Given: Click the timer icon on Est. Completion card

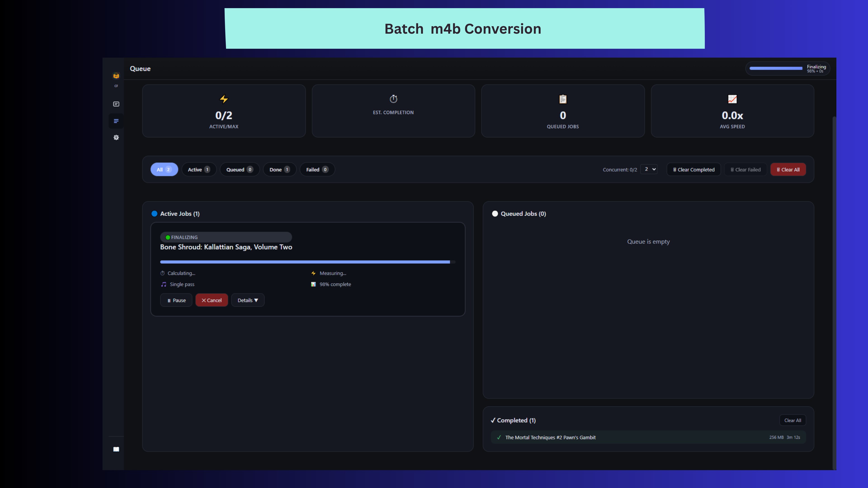Looking at the screenshot, I should (393, 99).
